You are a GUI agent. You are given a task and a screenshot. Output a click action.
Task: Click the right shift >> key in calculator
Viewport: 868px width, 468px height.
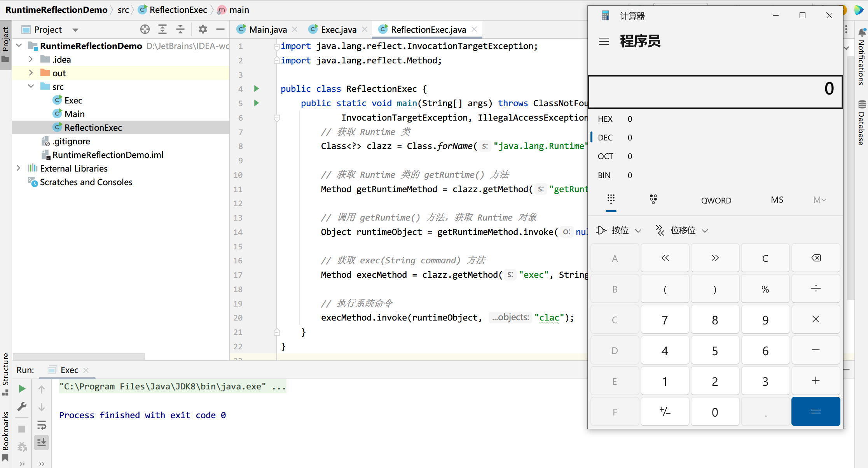pyautogui.click(x=715, y=258)
